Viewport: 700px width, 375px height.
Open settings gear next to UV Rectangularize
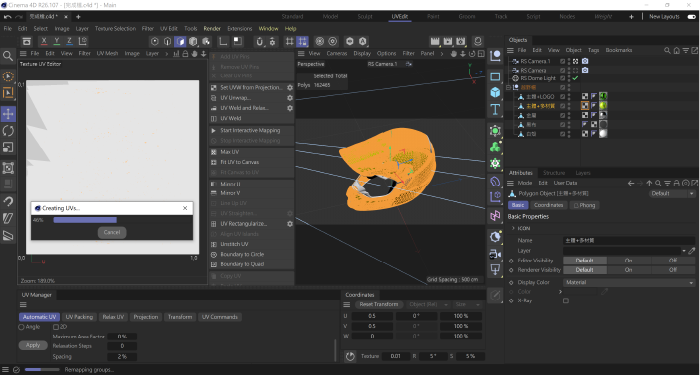pos(290,224)
